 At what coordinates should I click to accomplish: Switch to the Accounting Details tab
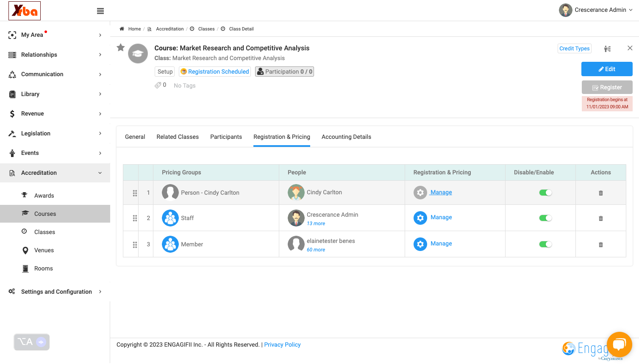346,137
